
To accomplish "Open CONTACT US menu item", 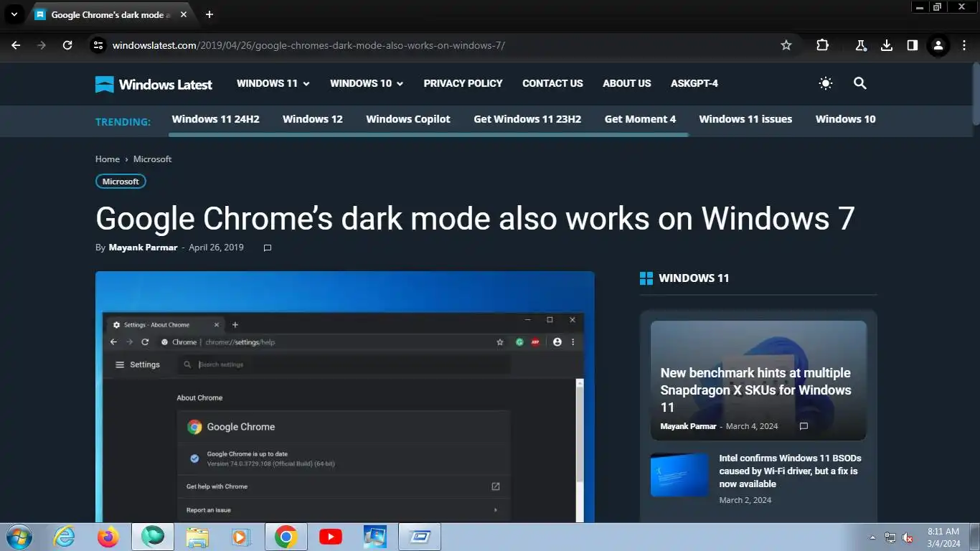I will click(552, 83).
